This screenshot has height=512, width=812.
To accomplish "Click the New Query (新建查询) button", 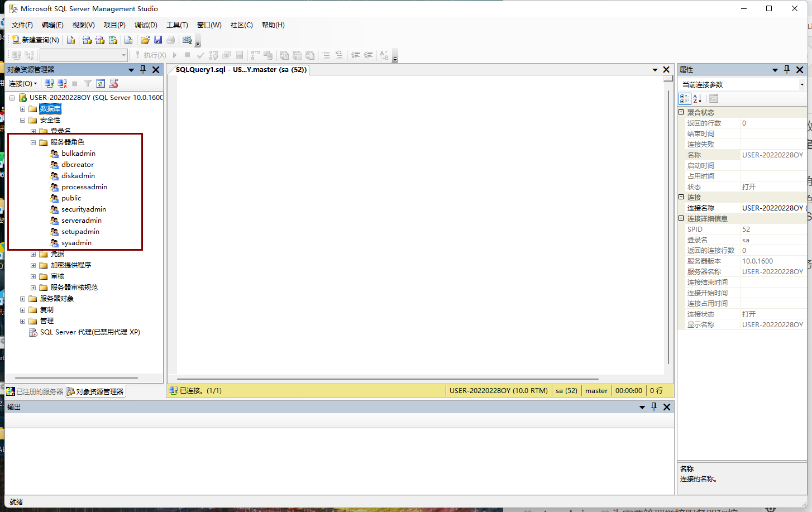I will click(x=35, y=40).
